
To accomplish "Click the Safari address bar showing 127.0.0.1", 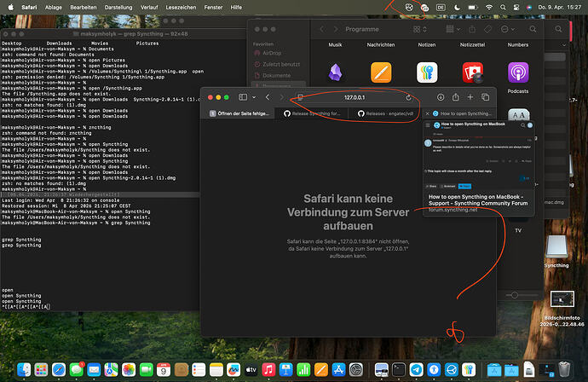I will pos(355,97).
